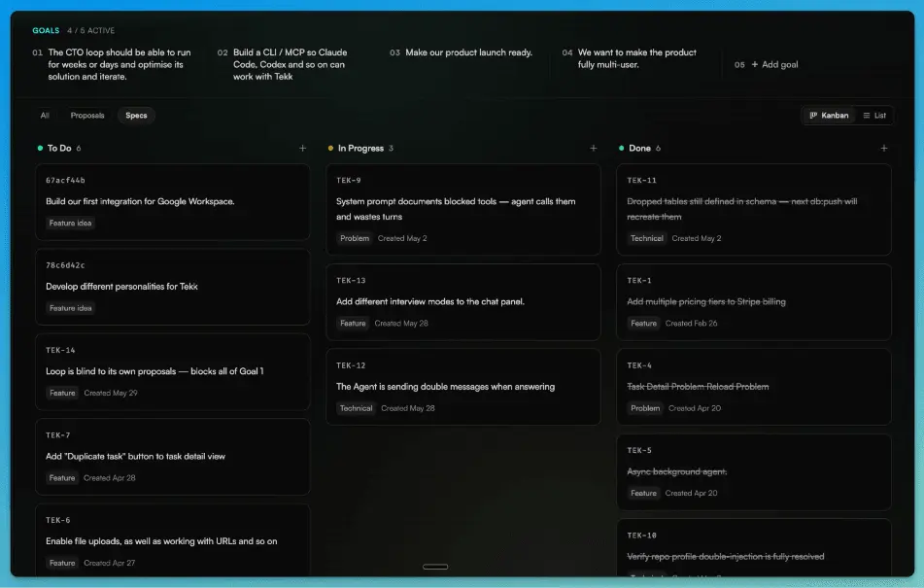Click the Created May 29 date
The height and width of the screenshot is (588, 924).
(x=110, y=393)
